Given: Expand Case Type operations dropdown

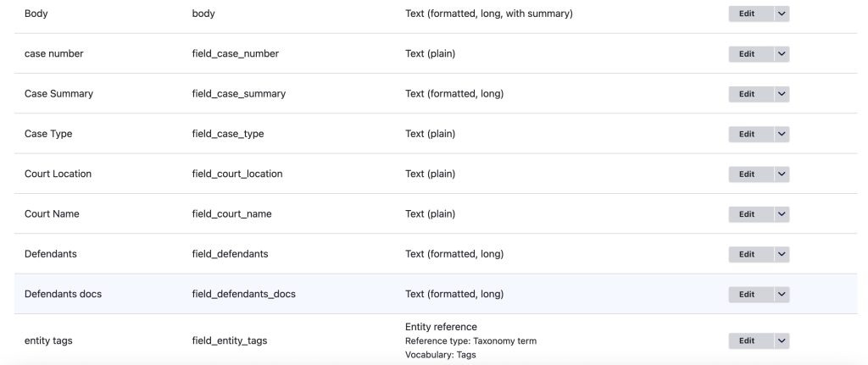Looking at the screenshot, I should point(782,134).
